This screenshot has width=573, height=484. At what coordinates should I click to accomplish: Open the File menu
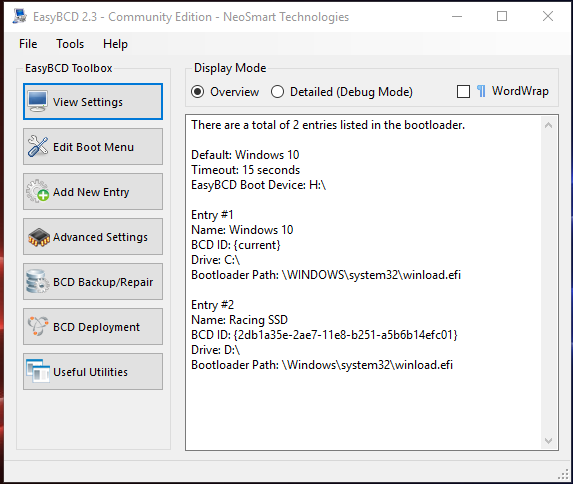(28, 44)
